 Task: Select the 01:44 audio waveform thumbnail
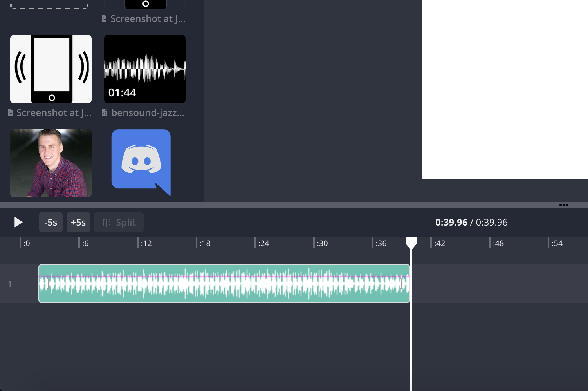(145, 69)
